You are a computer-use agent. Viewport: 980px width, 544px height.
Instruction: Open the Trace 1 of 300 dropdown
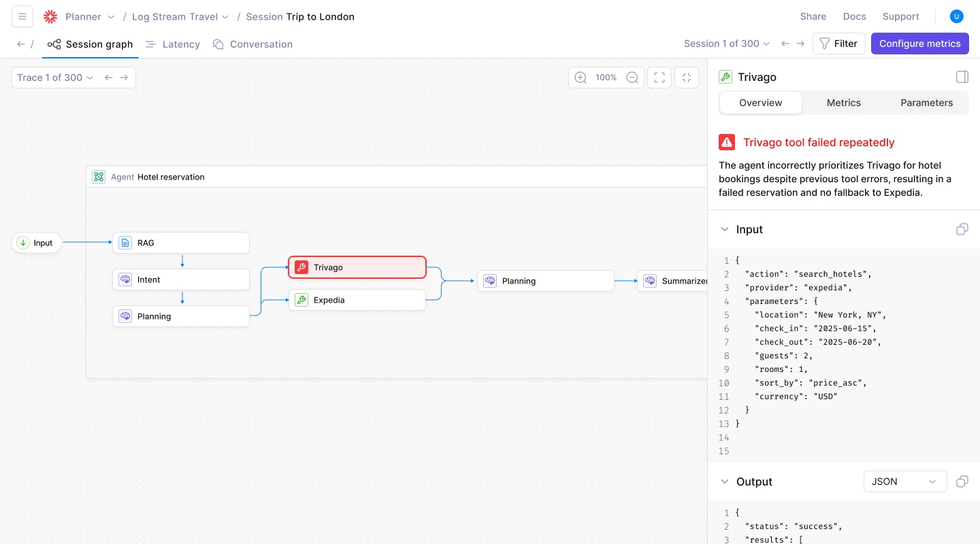pos(55,78)
